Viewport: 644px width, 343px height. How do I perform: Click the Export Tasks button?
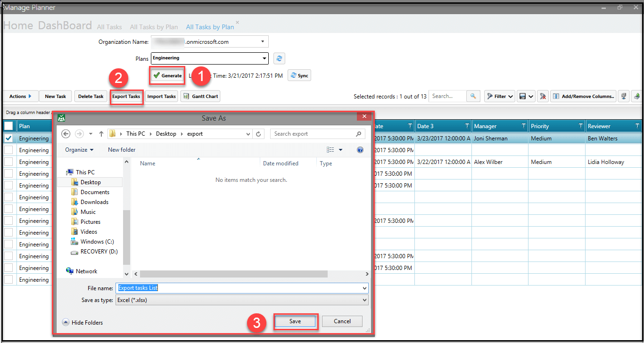126,96
